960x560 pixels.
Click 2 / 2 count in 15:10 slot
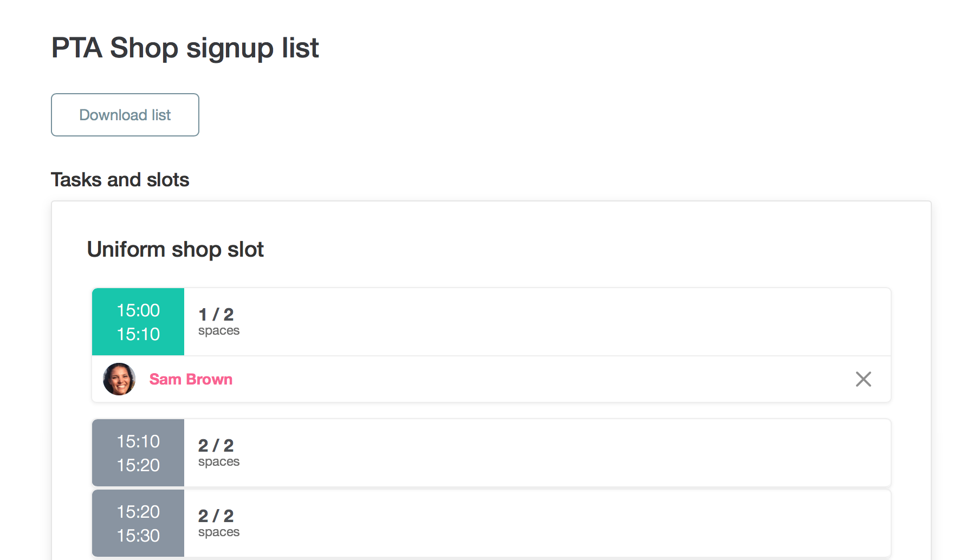coord(216,446)
